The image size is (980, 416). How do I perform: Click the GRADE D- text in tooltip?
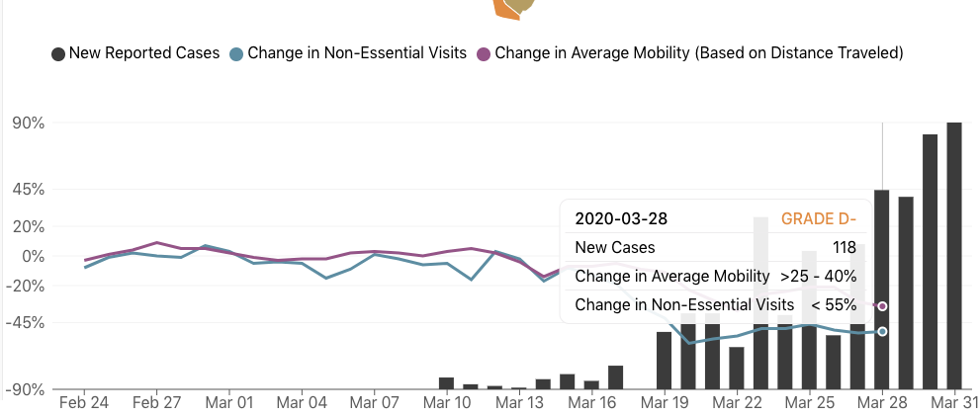(818, 218)
